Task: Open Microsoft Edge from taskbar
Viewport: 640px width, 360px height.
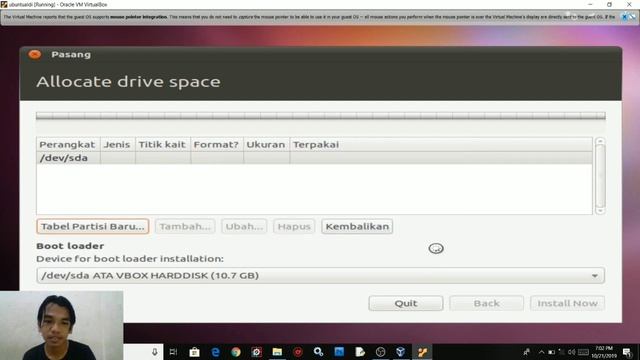Action: coord(215,352)
